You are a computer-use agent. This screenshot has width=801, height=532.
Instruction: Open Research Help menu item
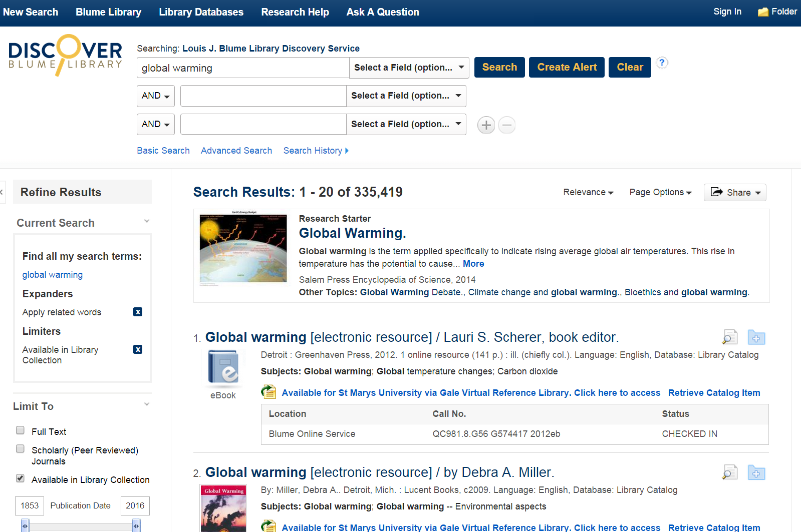point(295,12)
